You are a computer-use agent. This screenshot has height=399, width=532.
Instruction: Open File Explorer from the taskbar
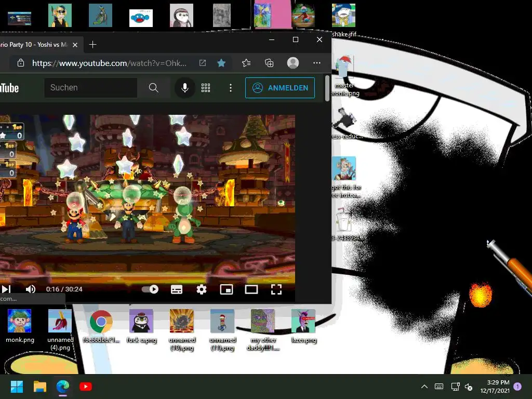[39, 387]
